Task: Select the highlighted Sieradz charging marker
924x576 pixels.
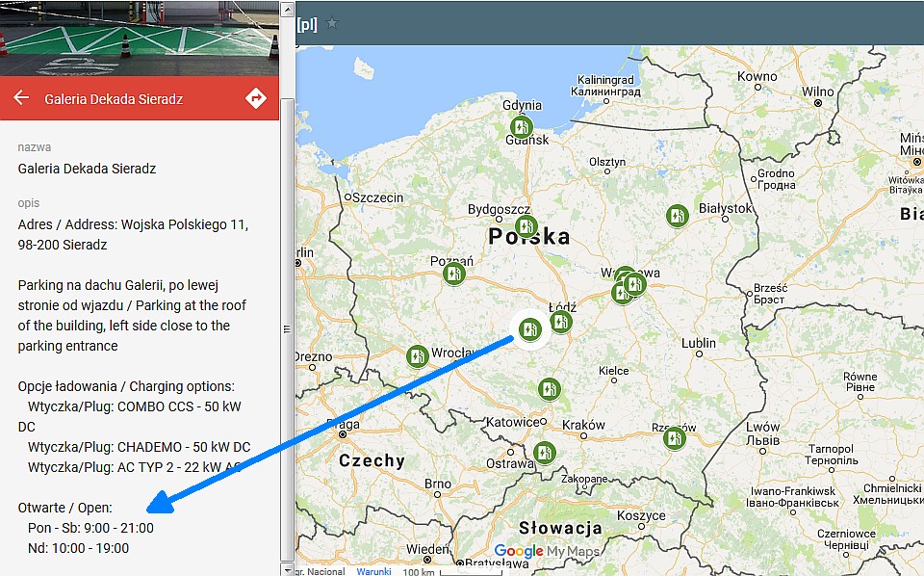Action: click(x=529, y=329)
